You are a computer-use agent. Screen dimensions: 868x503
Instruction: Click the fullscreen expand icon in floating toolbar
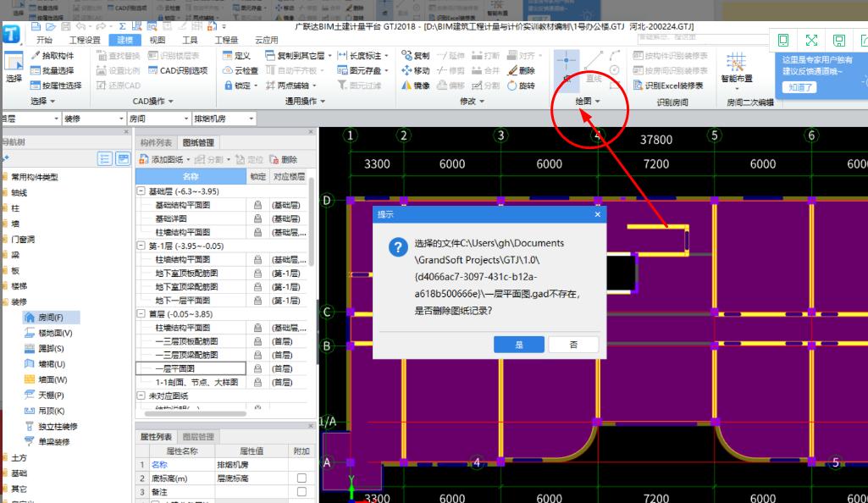tap(811, 40)
